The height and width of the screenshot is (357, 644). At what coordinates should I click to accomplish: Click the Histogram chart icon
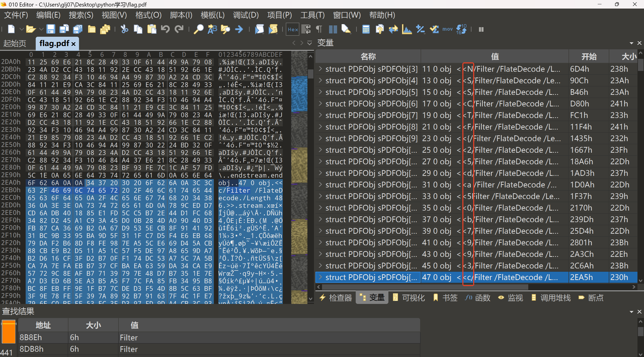pyautogui.click(x=407, y=29)
